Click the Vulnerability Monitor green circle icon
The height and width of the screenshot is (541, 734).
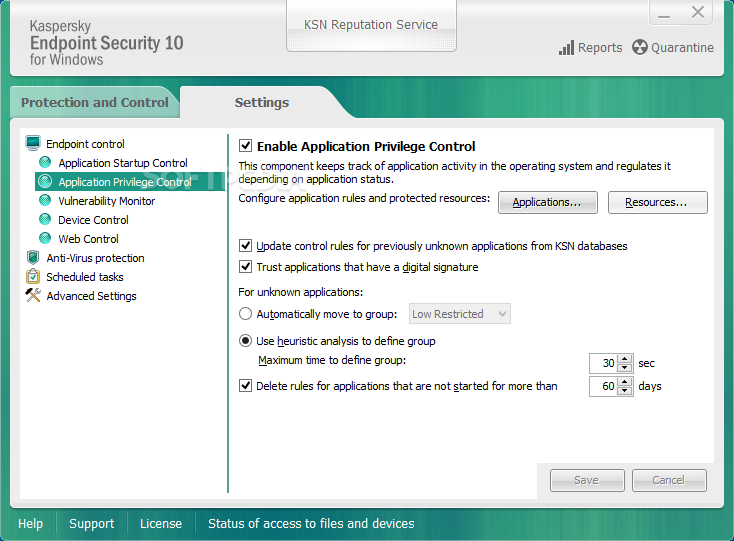click(x=45, y=201)
